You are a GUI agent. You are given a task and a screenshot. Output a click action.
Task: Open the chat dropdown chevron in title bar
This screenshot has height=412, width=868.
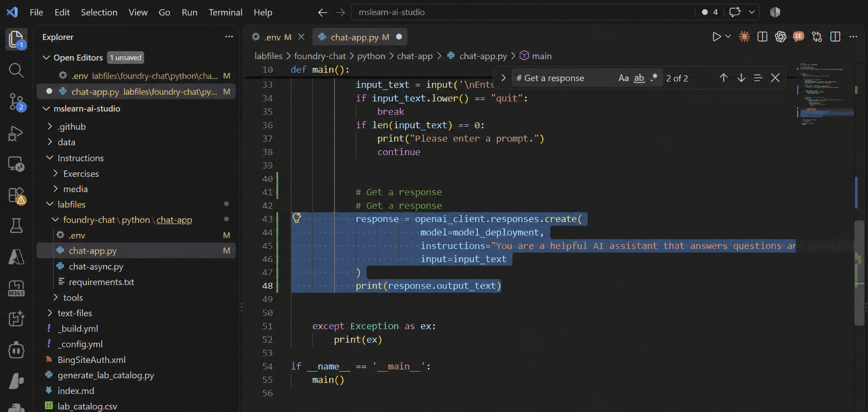(752, 12)
